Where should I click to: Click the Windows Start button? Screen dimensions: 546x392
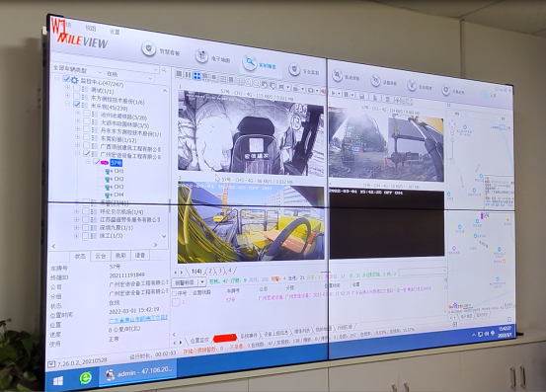coord(58,381)
